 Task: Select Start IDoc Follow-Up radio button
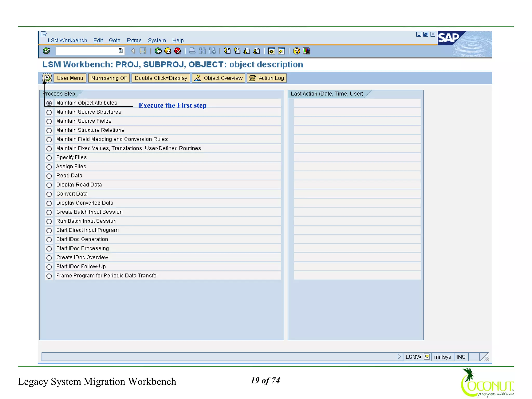pyautogui.click(x=49, y=267)
